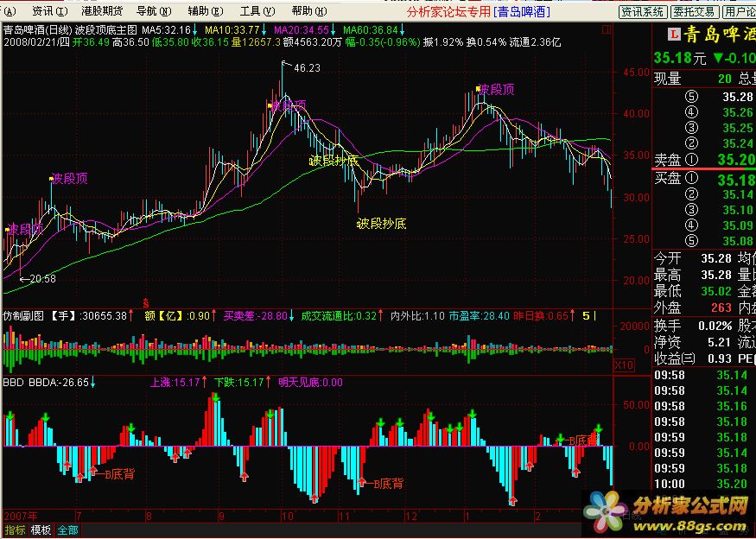
Task: Click the [青岛啤酒] title bar link
Action: (x=522, y=11)
